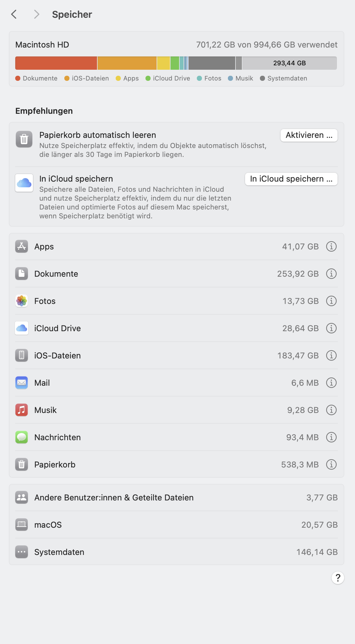Open iOS-Dateien info details
The image size is (355, 644).
pyautogui.click(x=331, y=356)
